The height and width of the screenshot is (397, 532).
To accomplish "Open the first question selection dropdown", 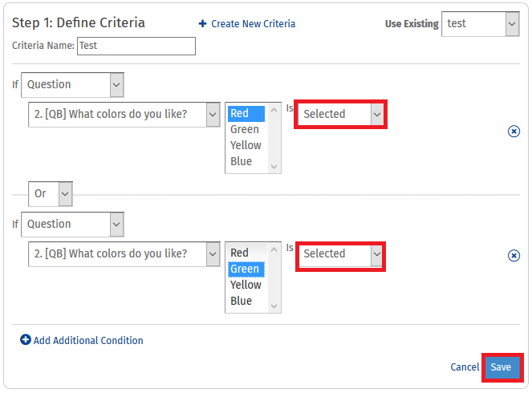I will pos(124,114).
